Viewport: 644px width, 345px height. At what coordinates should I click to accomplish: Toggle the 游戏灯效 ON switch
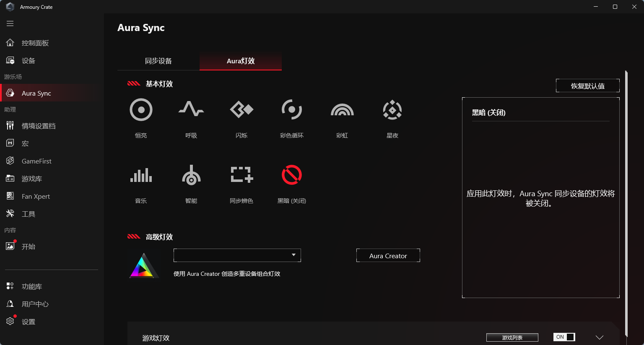pyautogui.click(x=564, y=337)
